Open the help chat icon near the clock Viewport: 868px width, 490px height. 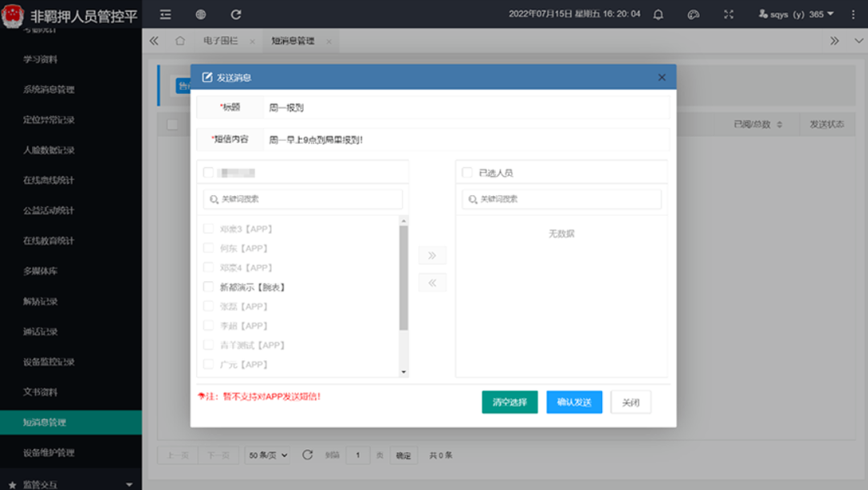pyautogui.click(x=693, y=14)
